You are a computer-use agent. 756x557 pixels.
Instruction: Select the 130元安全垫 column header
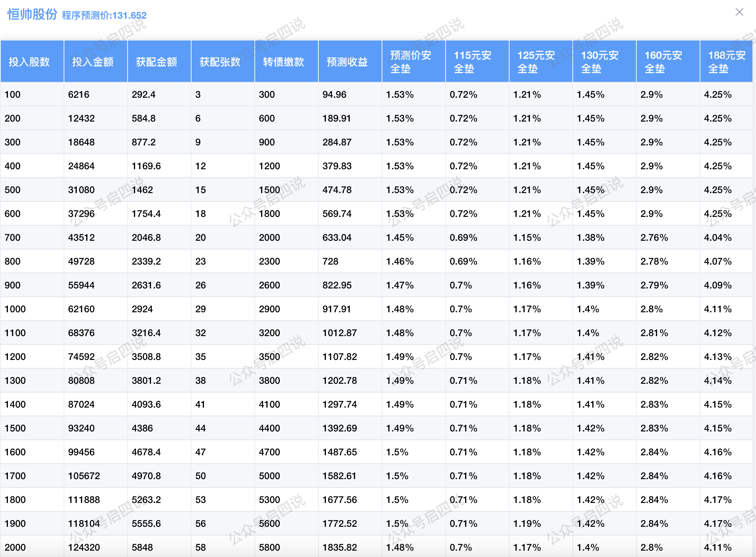coord(600,62)
